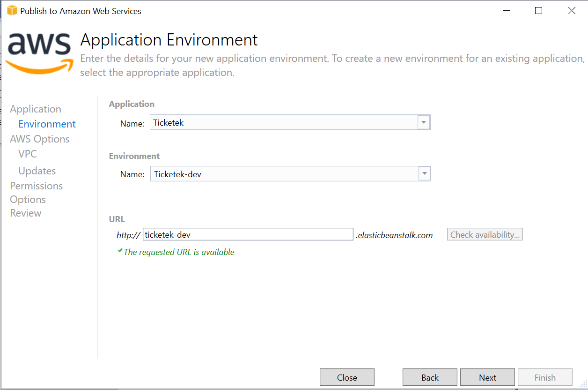Screen dimensions: 588x390
Task: Click the Check availability button
Action: [485, 234]
